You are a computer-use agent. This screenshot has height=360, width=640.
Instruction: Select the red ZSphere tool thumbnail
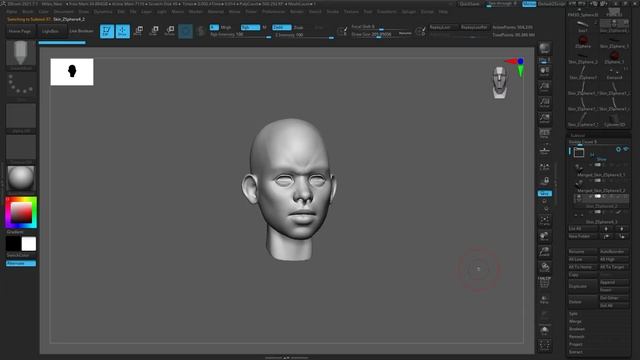(583, 40)
